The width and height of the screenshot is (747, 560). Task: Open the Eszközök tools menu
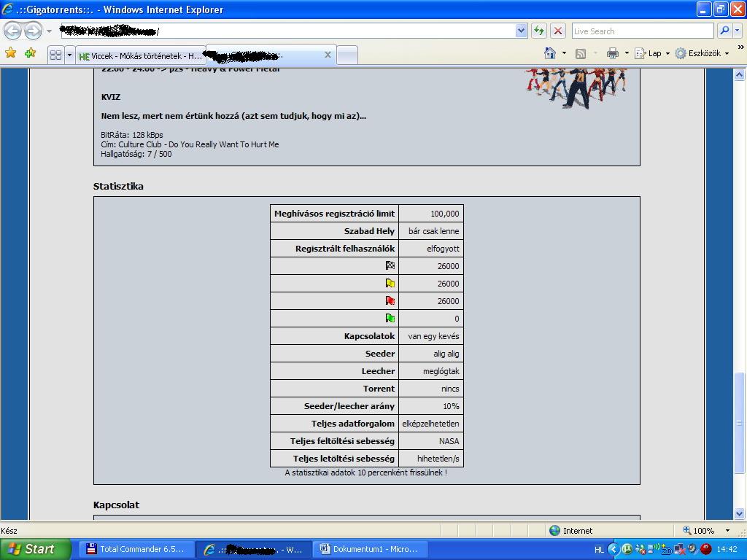(703, 53)
